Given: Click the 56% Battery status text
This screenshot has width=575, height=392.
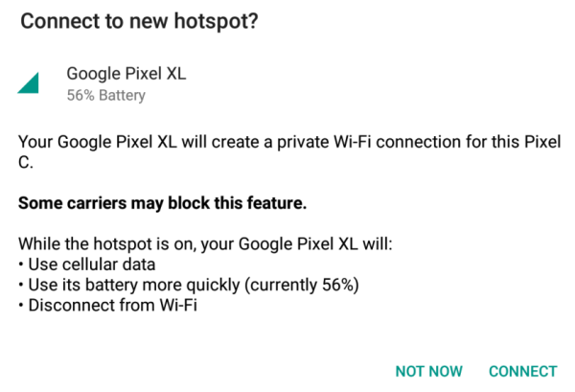Looking at the screenshot, I should [106, 95].
